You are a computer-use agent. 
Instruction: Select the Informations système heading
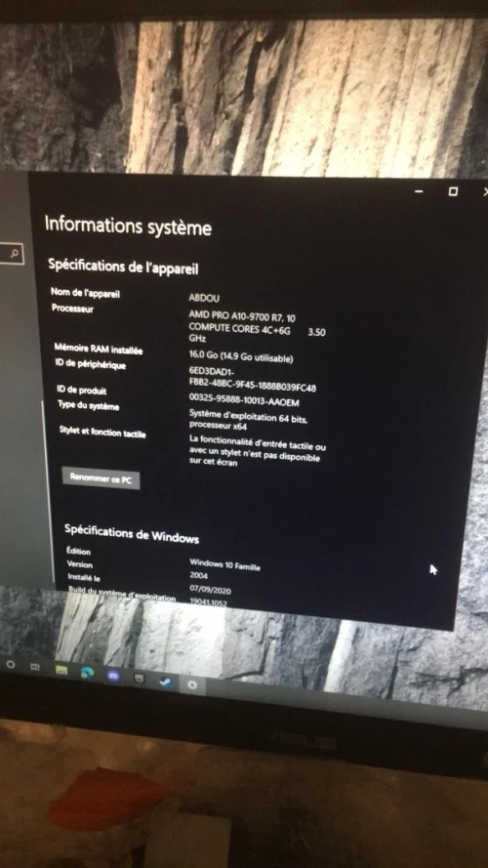tap(128, 226)
